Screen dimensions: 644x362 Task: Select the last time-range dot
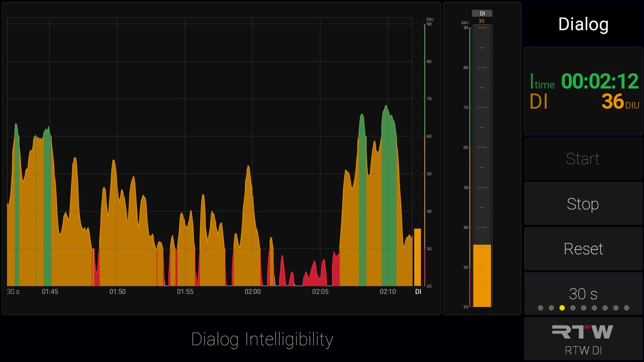627,308
